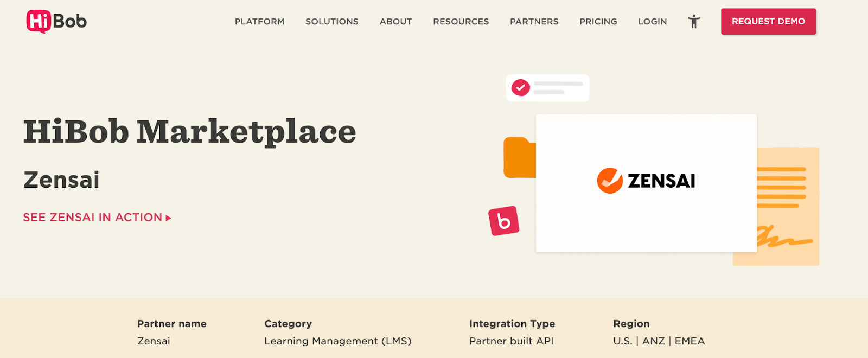Click SEE ZENSAI IN ACTION link

pos(97,218)
